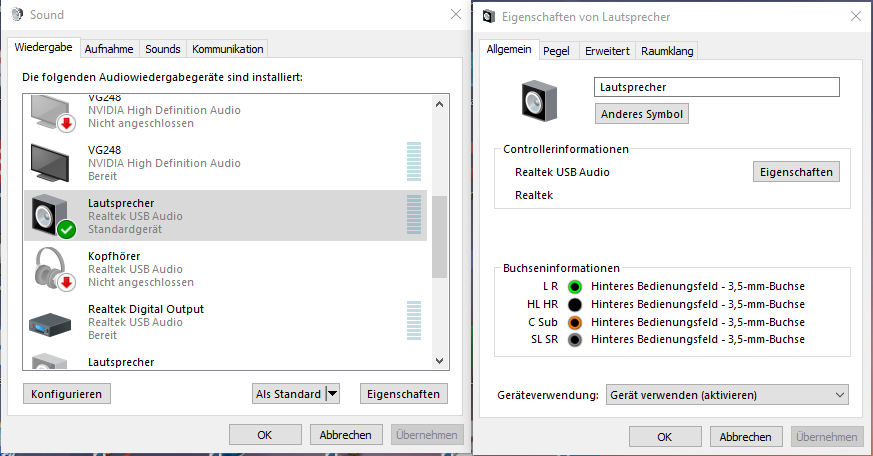The height and width of the screenshot is (456, 873).
Task: Click OK in the Sound window
Action: (x=265, y=435)
